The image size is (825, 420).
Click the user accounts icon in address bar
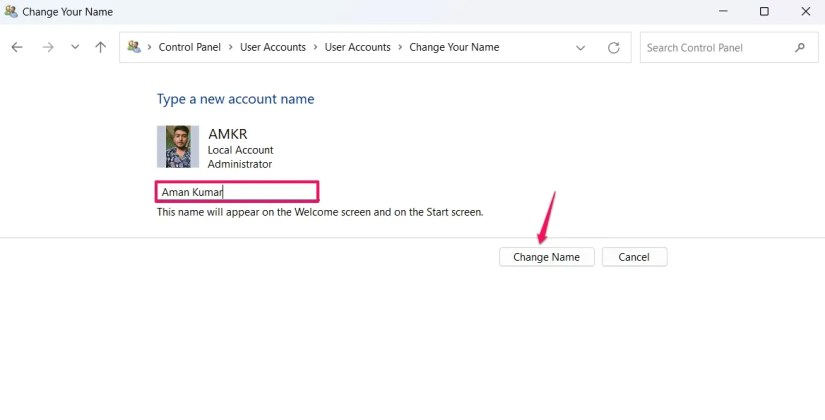click(x=134, y=47)
